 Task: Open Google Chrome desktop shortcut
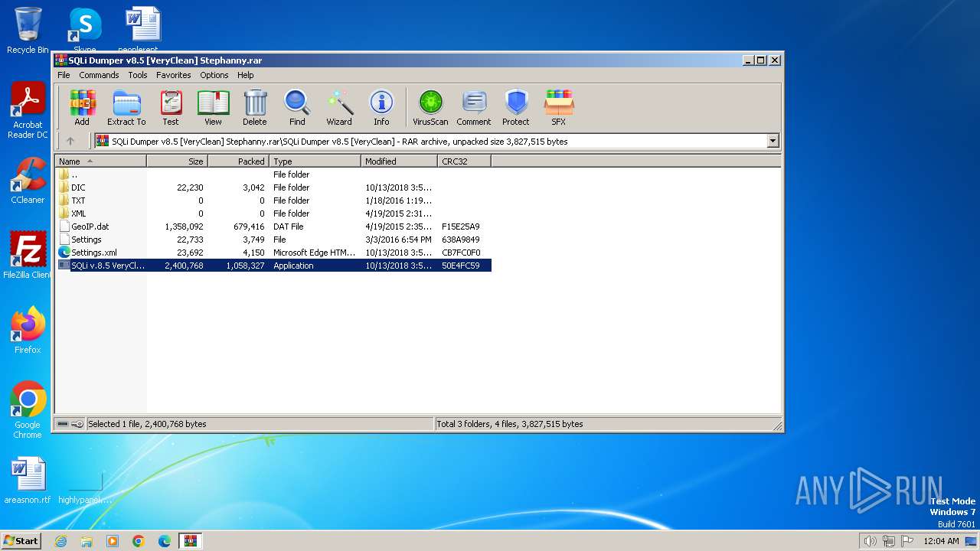coord(28,410)
